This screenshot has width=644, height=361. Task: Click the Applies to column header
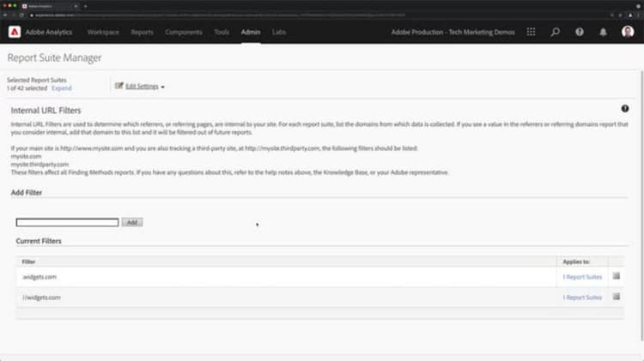pyautogui.click(x=576, y=262)
